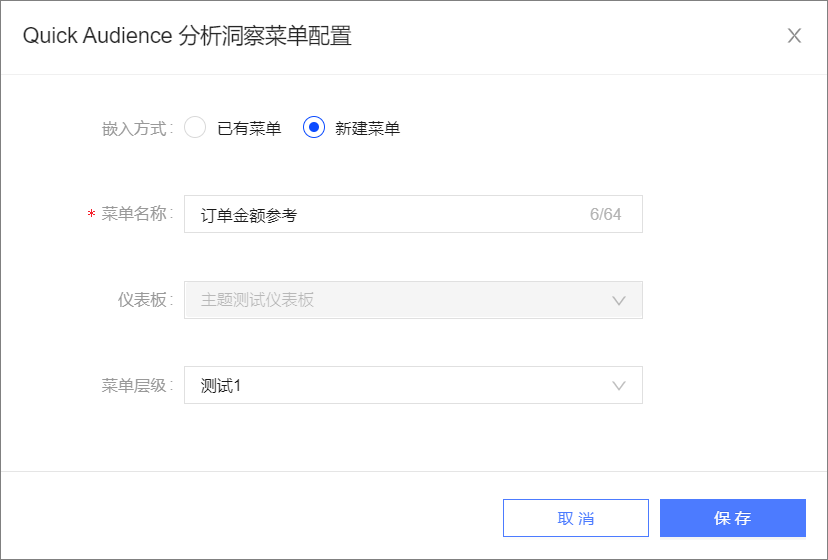Click the 取消 button
The image size is (828, 560).
pyautogui.click(x=576, y=518)
